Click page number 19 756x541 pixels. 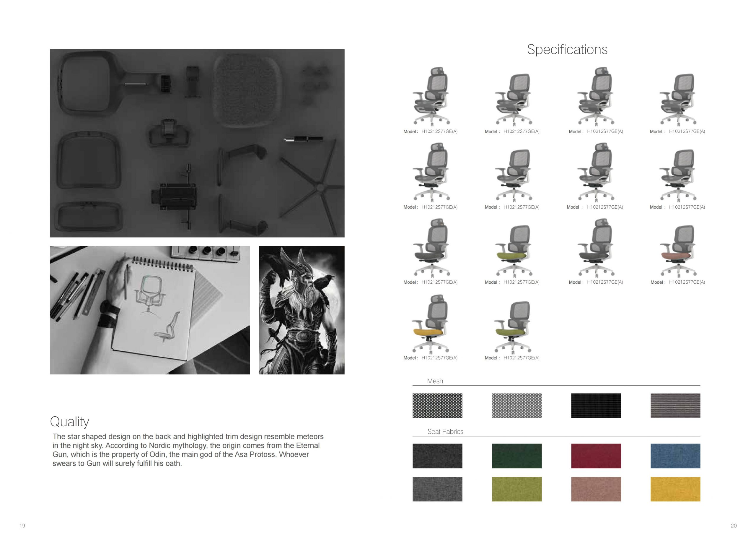pos(22,526)
